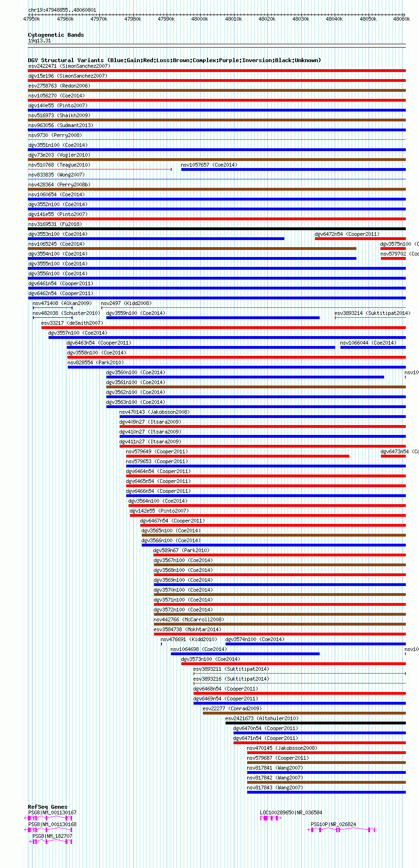Select the PSG8|NM_001130167 gene glyph
This screenshot has width=419, height=868.
coord(50,818)
